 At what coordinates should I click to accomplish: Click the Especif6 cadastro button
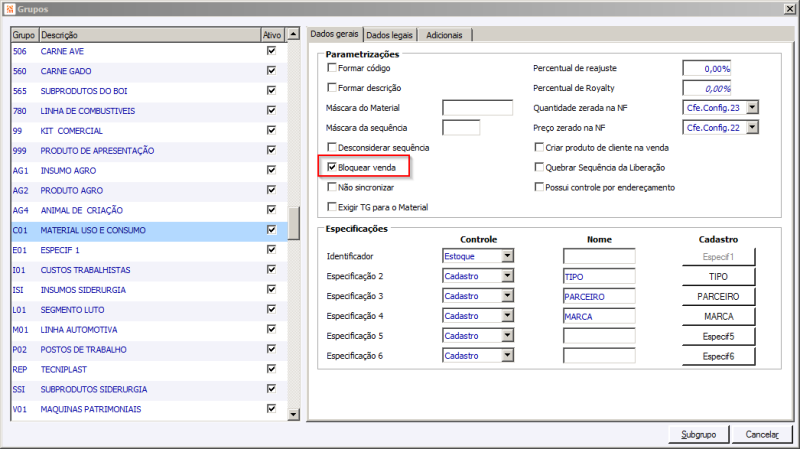718,356
